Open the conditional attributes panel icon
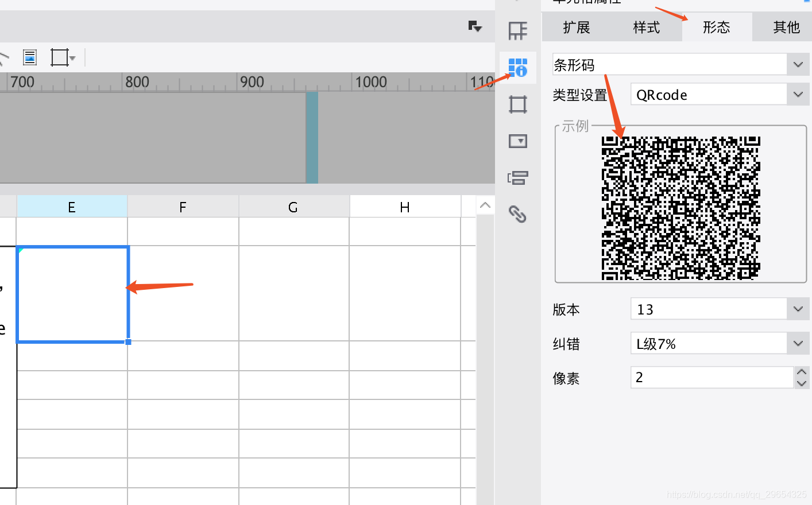Screen dimensions: 812x505 [x=518, y=178]
